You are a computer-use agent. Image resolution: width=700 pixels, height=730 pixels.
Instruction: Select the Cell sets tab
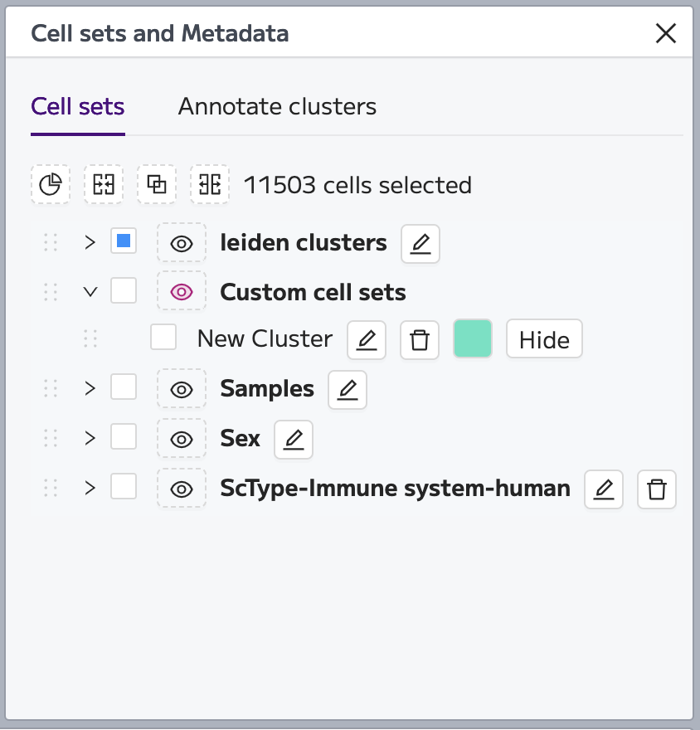pos(78,107)
